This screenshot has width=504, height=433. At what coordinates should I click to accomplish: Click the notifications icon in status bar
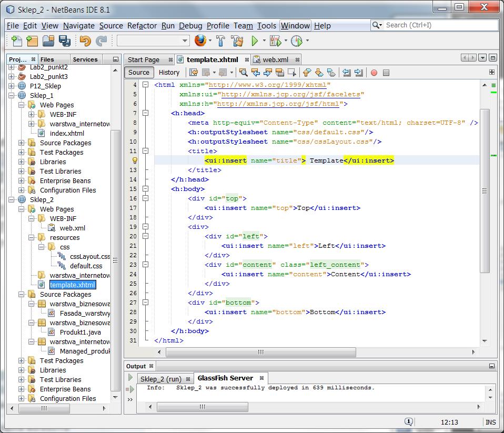[409, 422]
